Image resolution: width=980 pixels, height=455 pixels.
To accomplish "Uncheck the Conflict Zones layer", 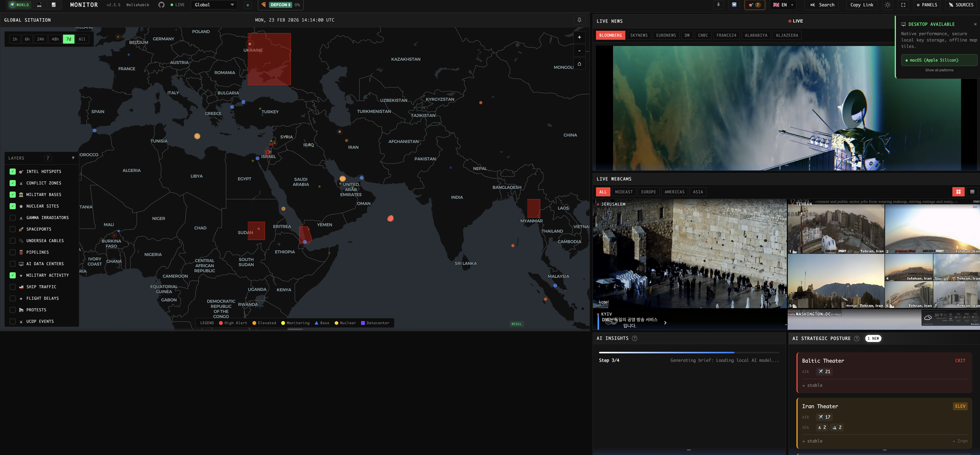I will point(12,183).
